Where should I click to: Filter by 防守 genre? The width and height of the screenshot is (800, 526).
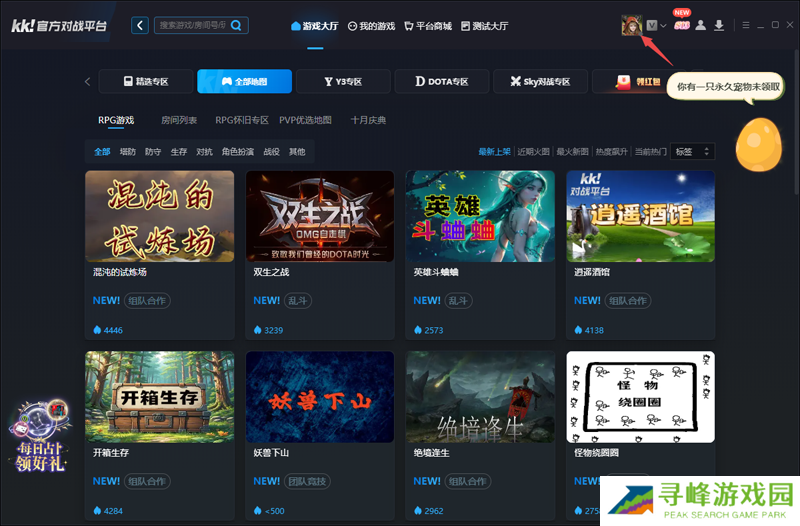pos(153,152)
